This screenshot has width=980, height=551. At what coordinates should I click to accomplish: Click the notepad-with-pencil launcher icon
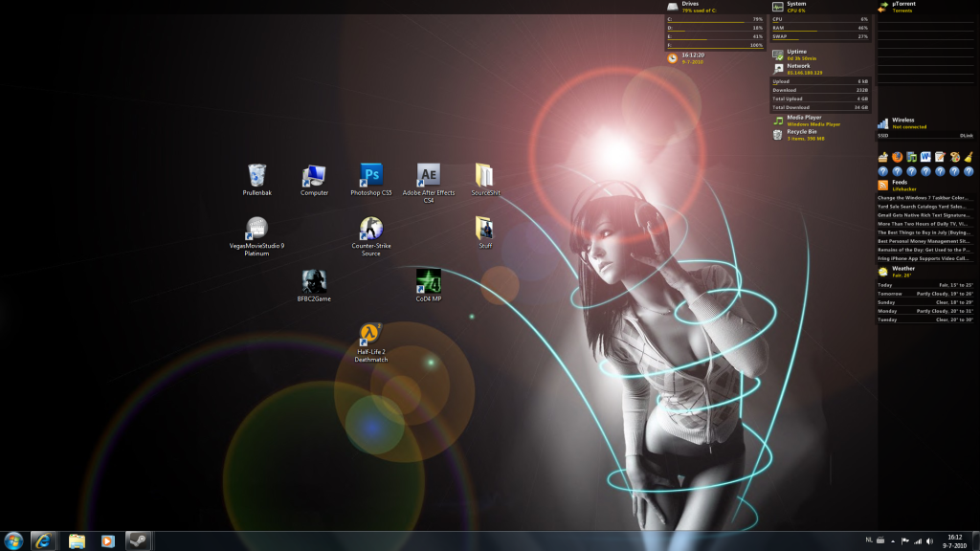pyautogui.click(x=940, y=157)
